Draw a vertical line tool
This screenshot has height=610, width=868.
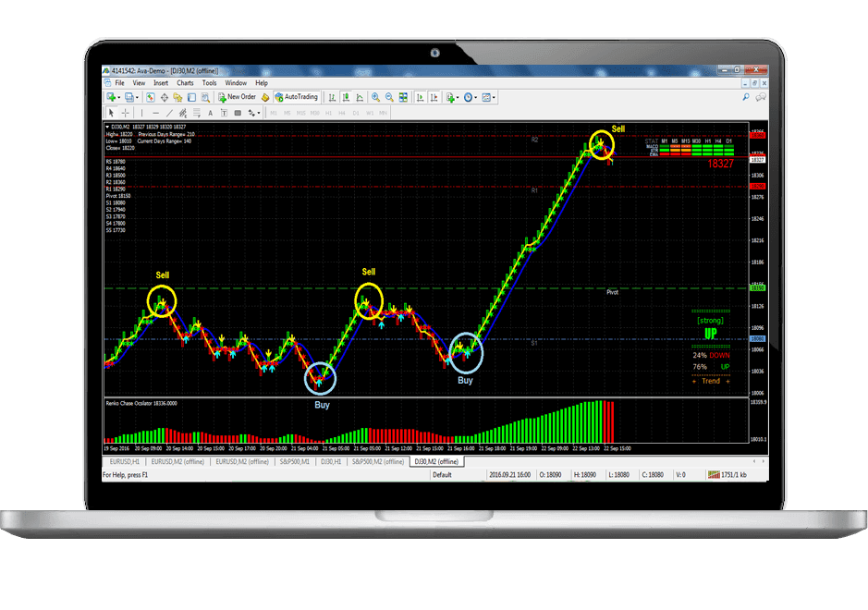coord(141,113)
